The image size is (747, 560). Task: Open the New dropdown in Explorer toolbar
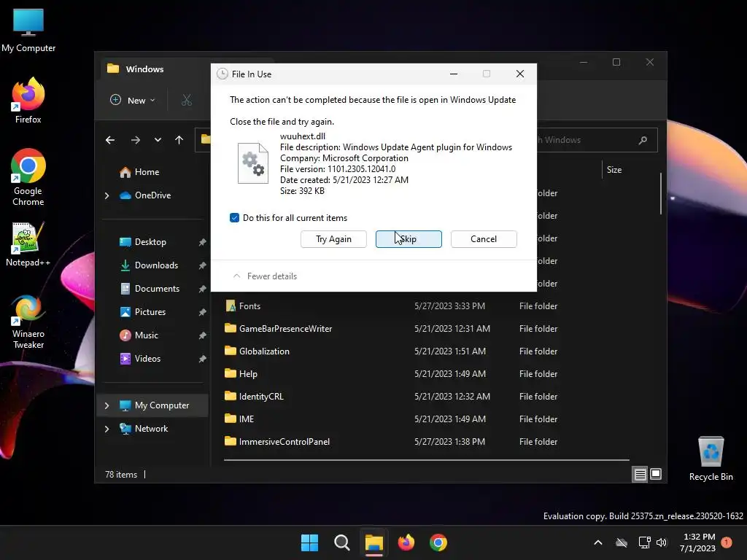coord(133,100)
